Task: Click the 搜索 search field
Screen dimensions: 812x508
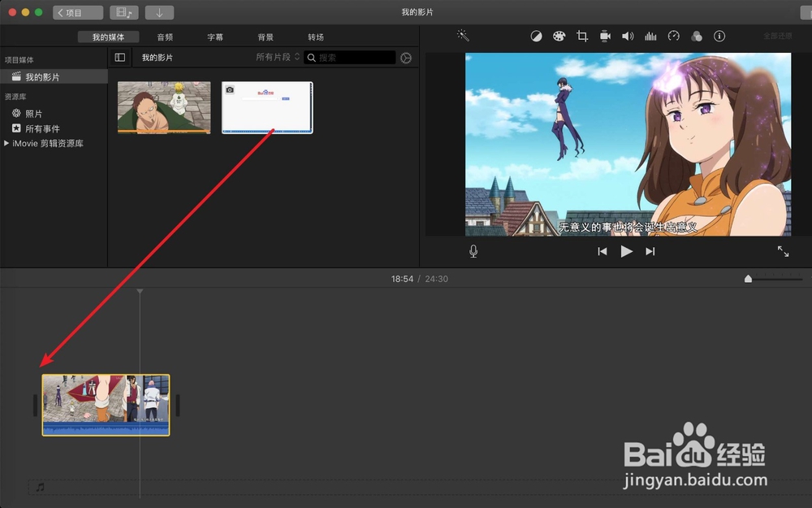Action: (350, 58)
